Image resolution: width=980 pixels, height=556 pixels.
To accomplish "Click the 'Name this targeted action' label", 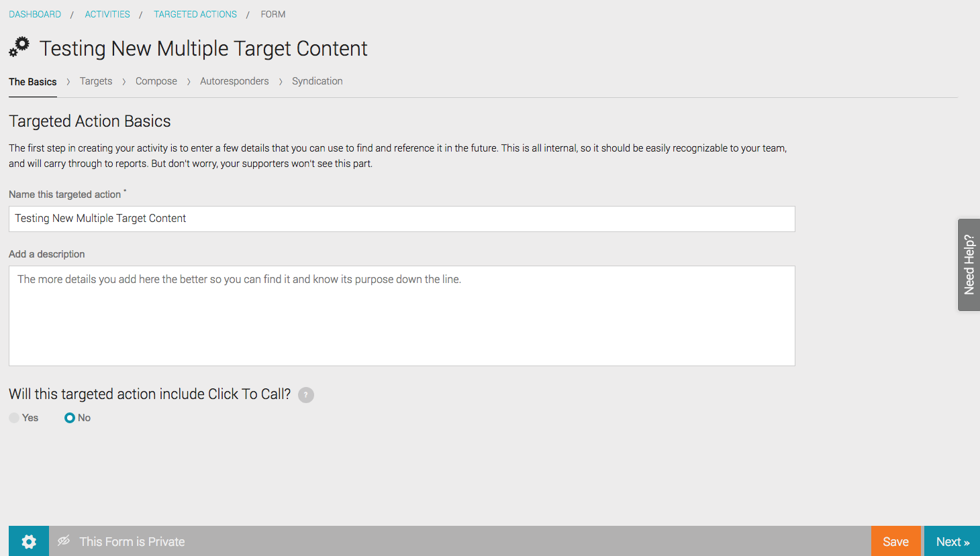I will click(65, 194).
